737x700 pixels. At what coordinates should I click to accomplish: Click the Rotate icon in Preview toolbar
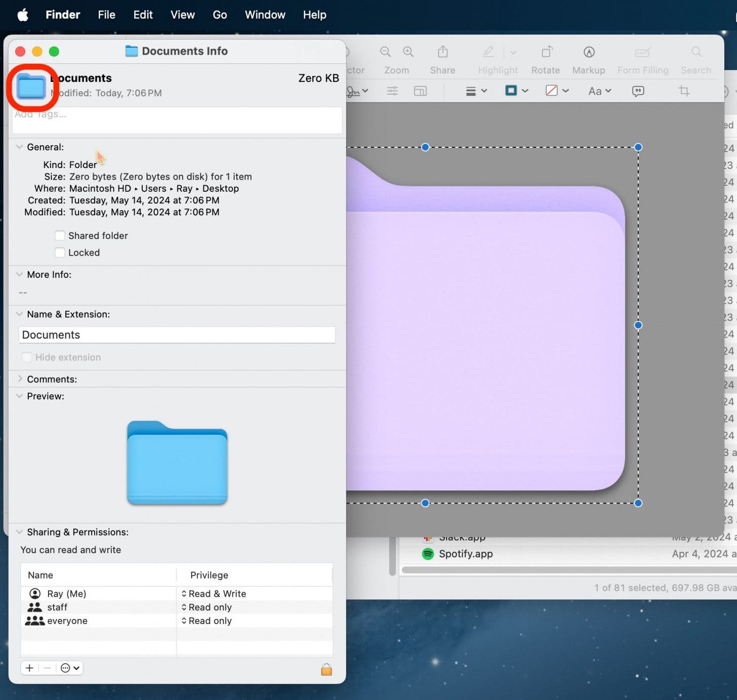(x=546, y=52)
